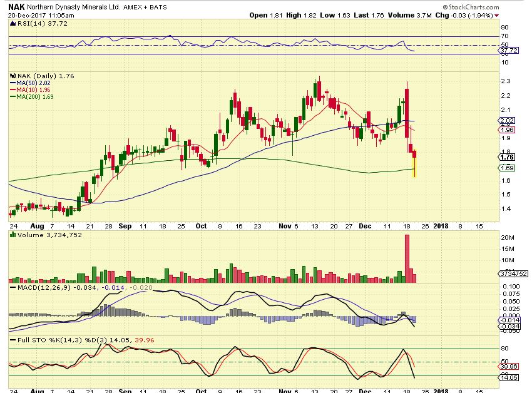Open the StockCharts.com copyright link

471,7
